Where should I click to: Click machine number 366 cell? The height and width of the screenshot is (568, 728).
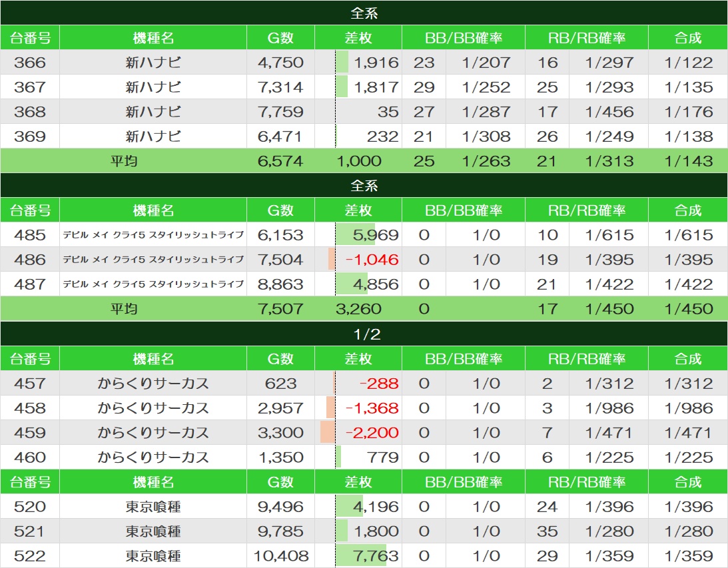(30, 62)
